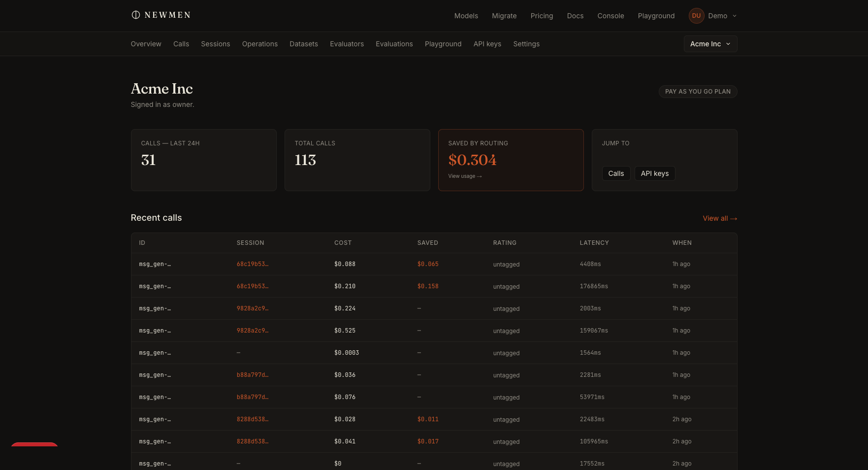Click the msg_gen call ID with 4408ms latency
Image resolution: width=868 pixels, height=470 pixels.
(155, 264)
